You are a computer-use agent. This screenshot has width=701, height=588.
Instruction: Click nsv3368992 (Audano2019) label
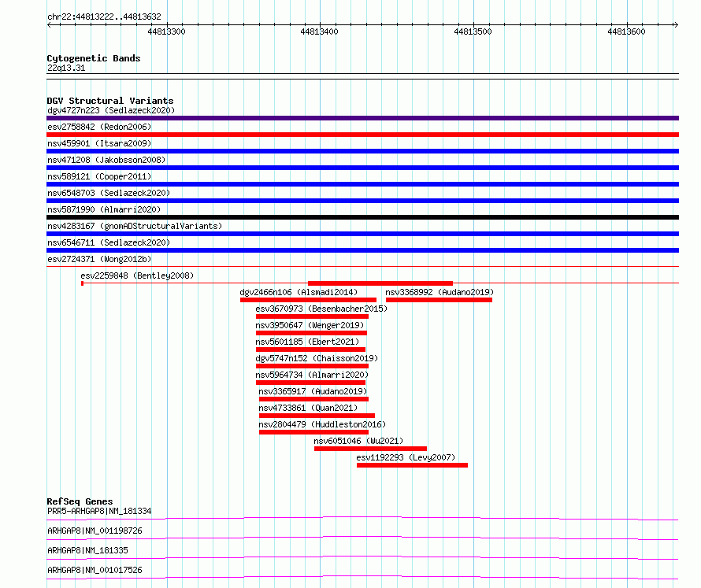(x=440, y=292)
